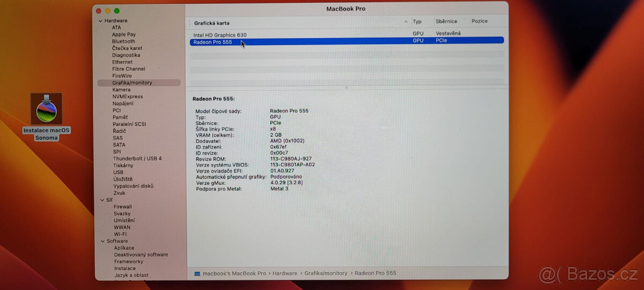This screenshot has height=290, width=644.
Task: Select the Intel HD Graphics 630 row
Action: point(347,34)
